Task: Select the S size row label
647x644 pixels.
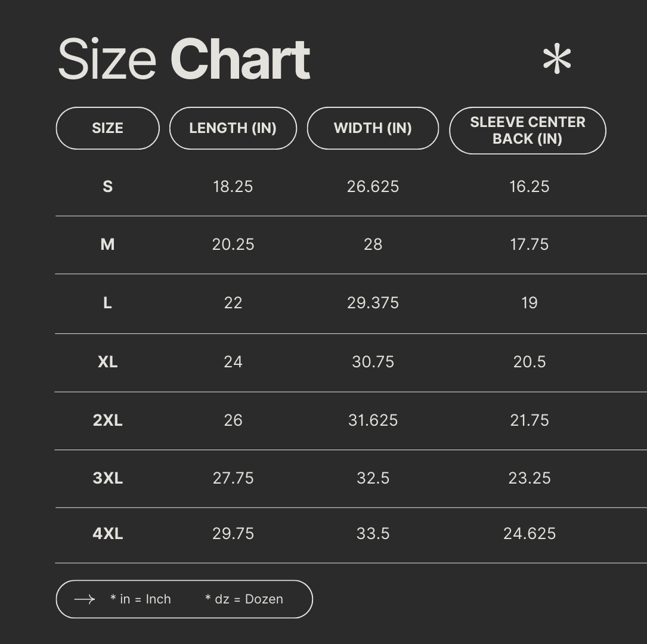Action: click(x=107, y=187)
